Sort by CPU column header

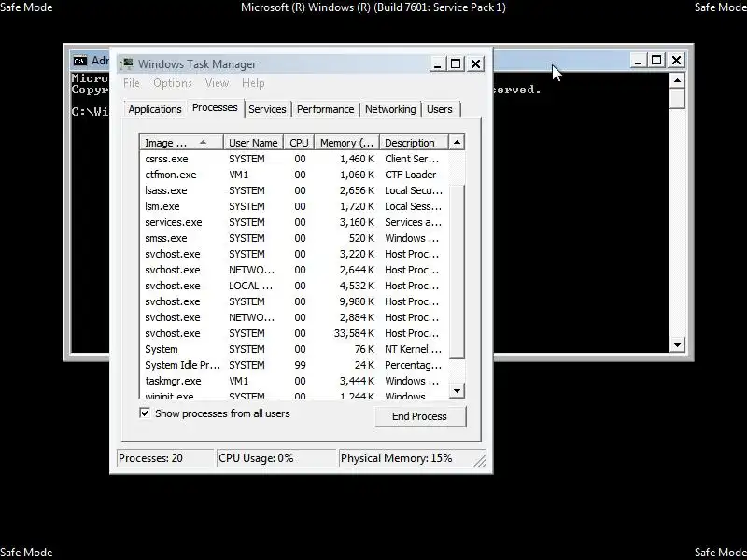click(x=299, y=143)
